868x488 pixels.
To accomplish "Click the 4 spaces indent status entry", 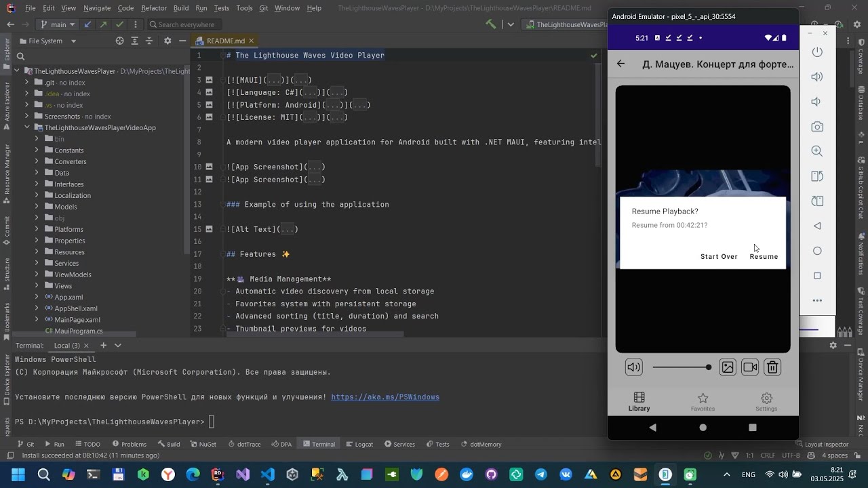I will tap(834, 455).
